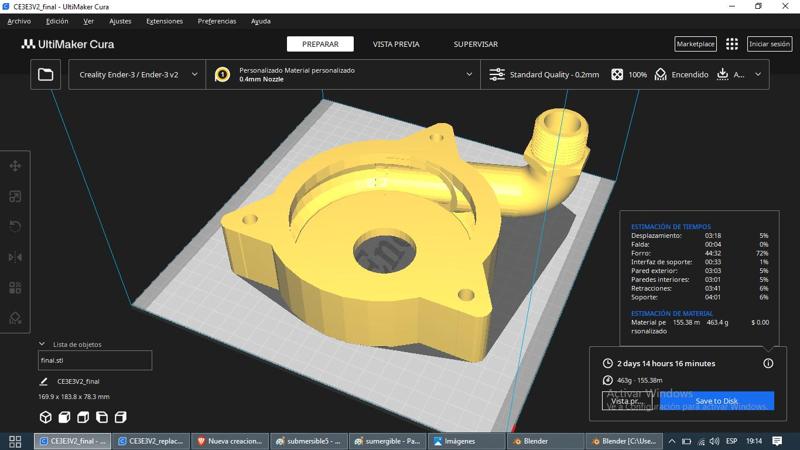Switch to front view cube icon
Image resolution: width=800 pixels, height=450 pixels.
coord(64,417)
